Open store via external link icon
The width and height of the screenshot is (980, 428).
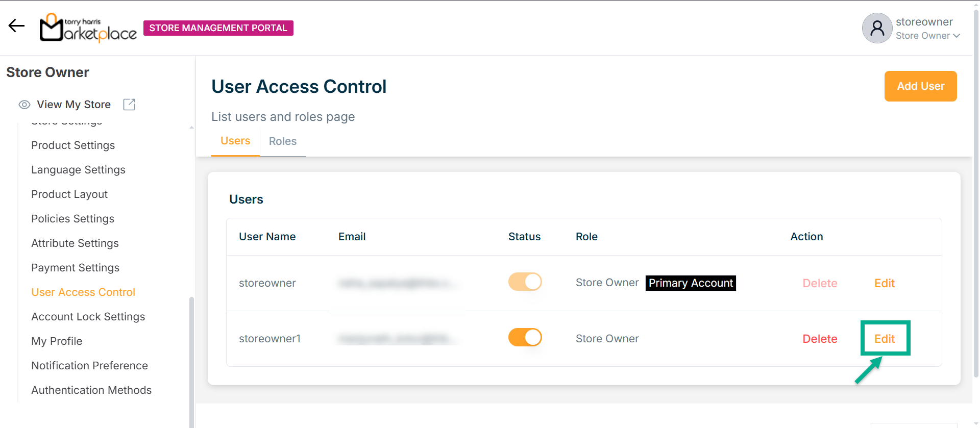(x=129, y=105)
